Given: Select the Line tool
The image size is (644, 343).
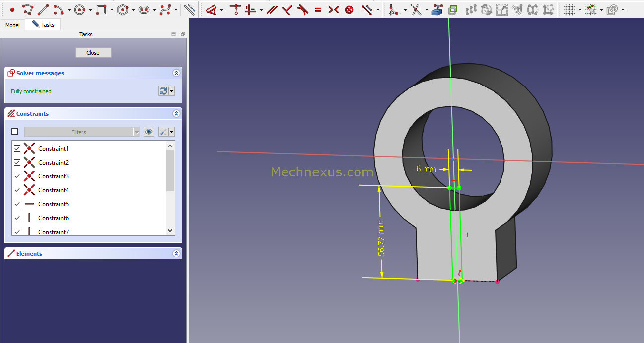Looking at the screenshot, I should [x=43, y=9].
